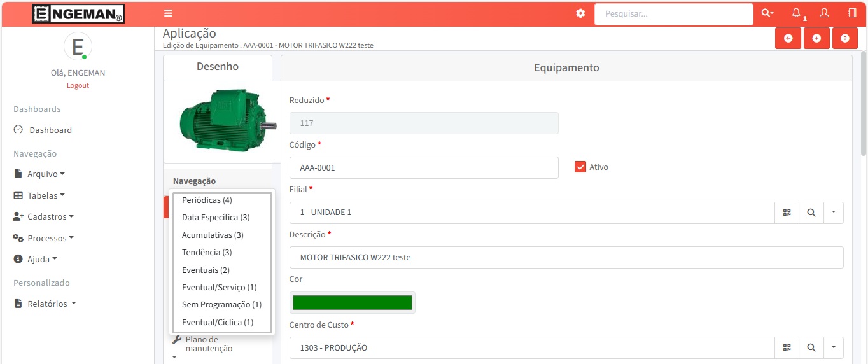The width and height of the screenshot is (868, 364).
Task: Expand the Centro de Custo dropdown arrow
Action: coord(833,347)
